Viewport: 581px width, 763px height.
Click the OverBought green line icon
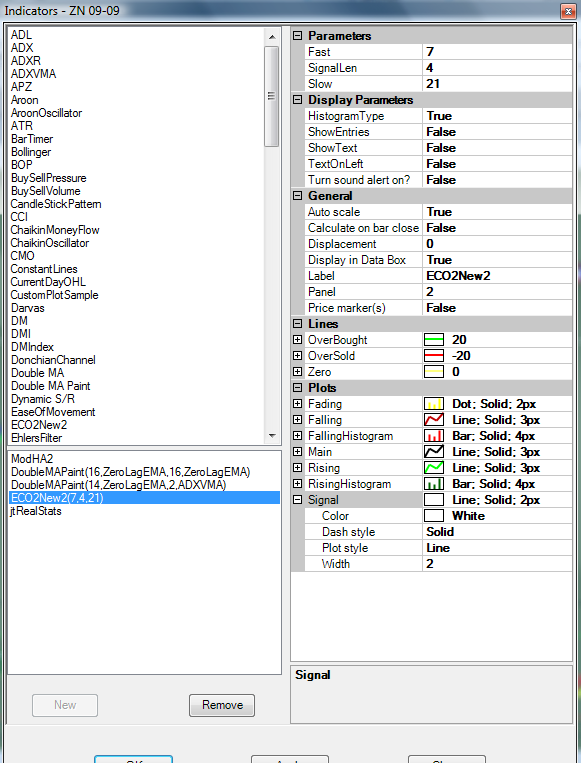click(x=434, y=340)
